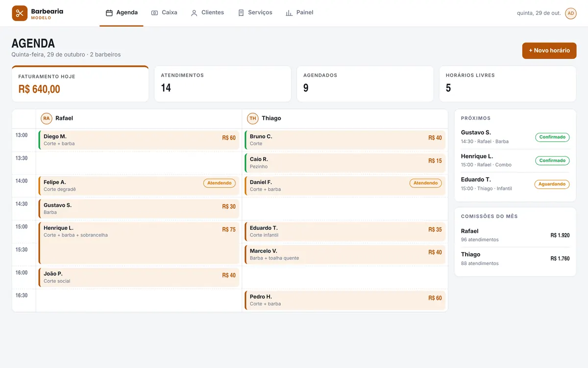The height and width of the screenshot is (368, 588).
Task: Click the bar chart icon beside Painel
Action: point(289,13)
